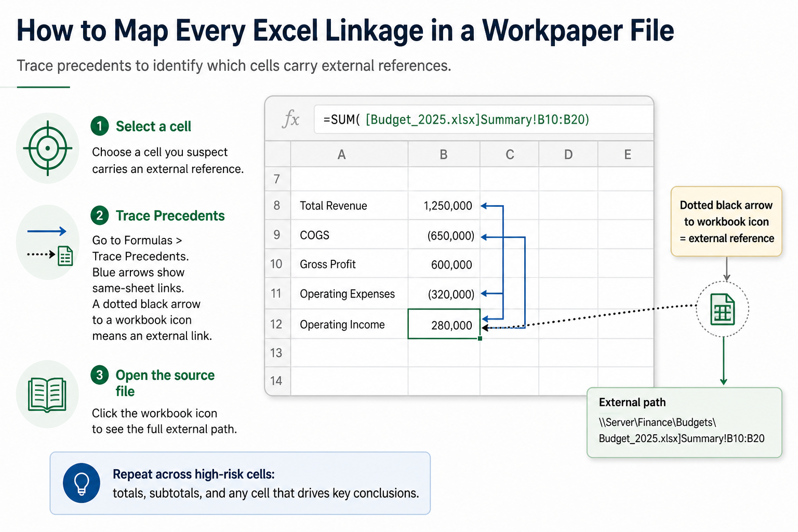Screen dimensions: 798x532
Task: Click the Dotted black arrow callout box
Action: (x=726, y=221)
